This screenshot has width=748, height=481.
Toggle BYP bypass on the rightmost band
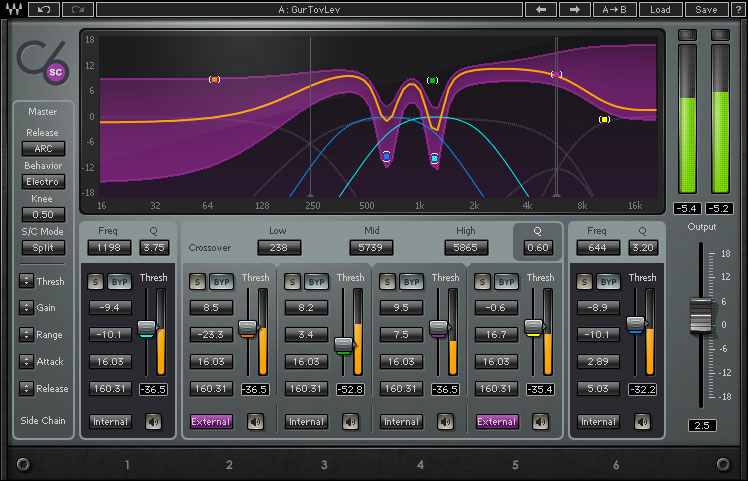pyautogui.click(x=611, y=282)
